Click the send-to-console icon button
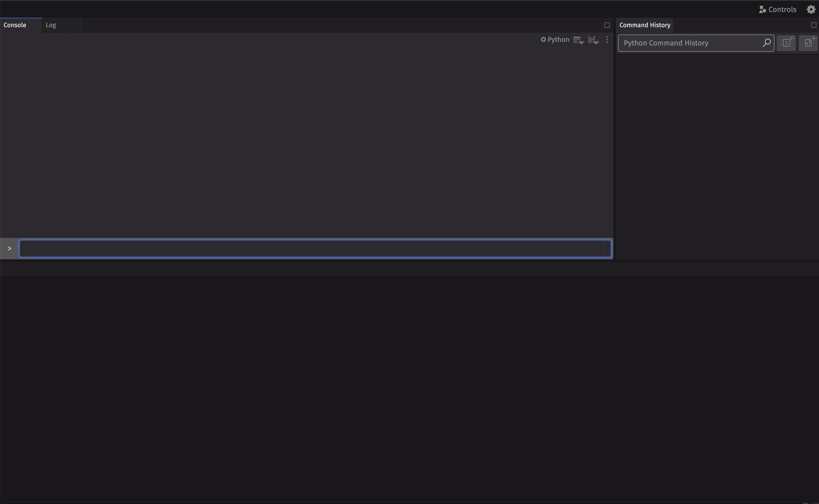The height and width of the screenshot is (504, 819). tap(787, 43)
